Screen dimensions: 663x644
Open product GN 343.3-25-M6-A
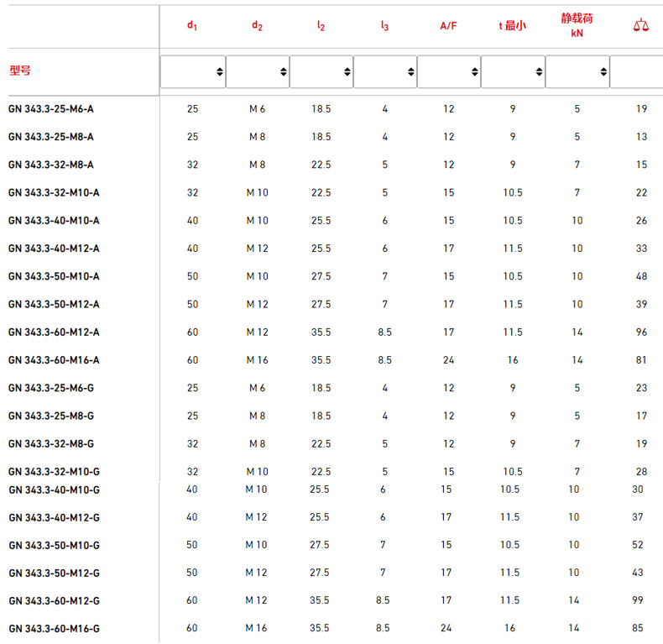pos(51,108)
